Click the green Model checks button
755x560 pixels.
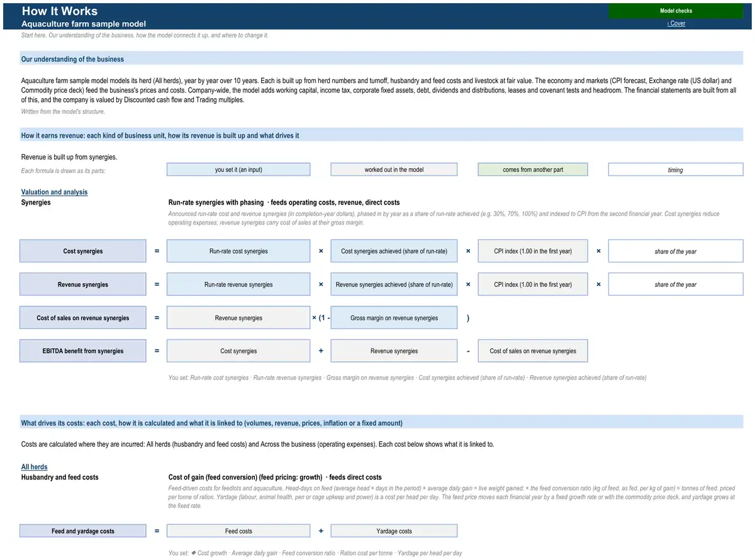coord(676,11)
